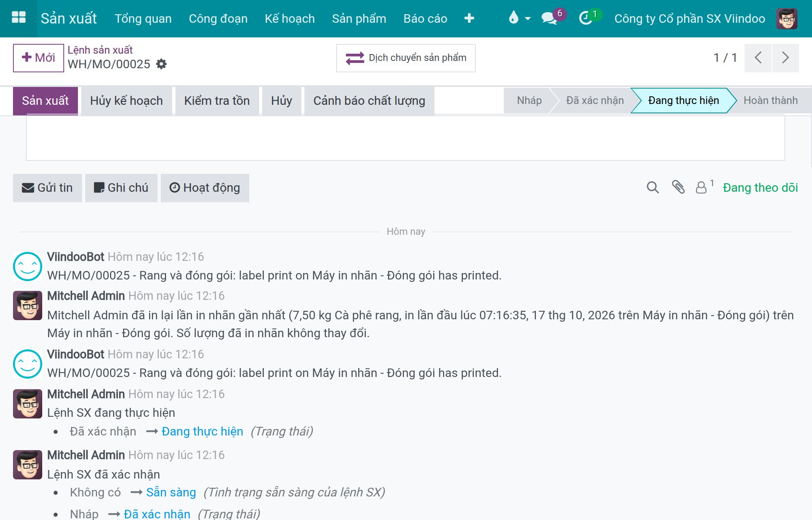Click the plus icon in navbar
Viewport: 812px width, 520px height.
[x=469, y=18]
